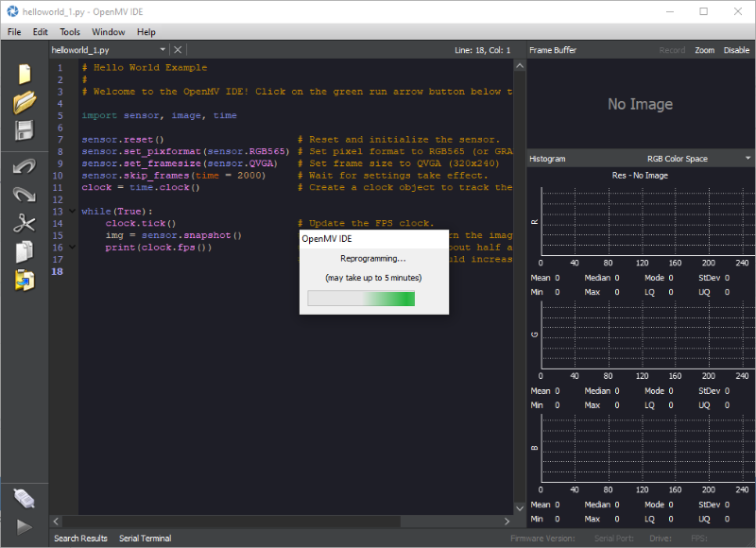Click the Serial Port status label
Screen dimensions: 756x548
[613, 539]
